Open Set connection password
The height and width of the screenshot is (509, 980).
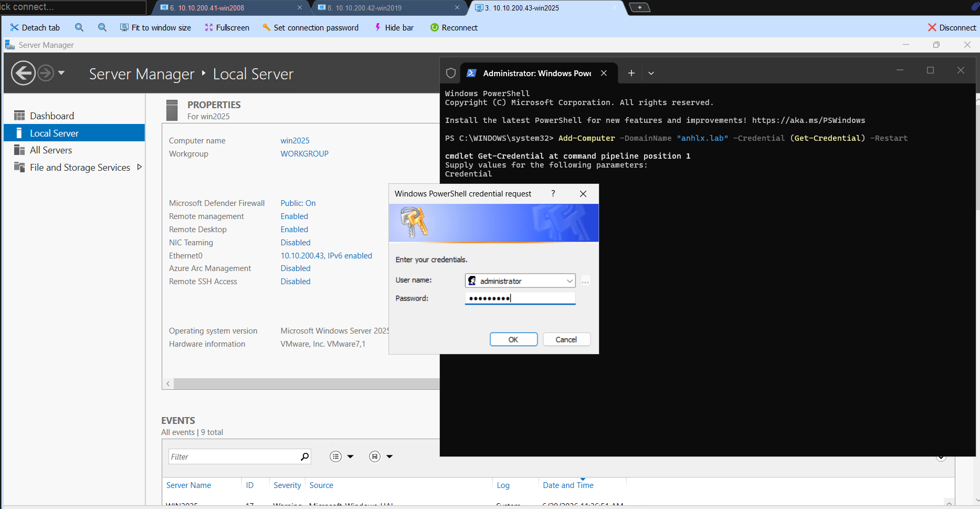[311, 27]
